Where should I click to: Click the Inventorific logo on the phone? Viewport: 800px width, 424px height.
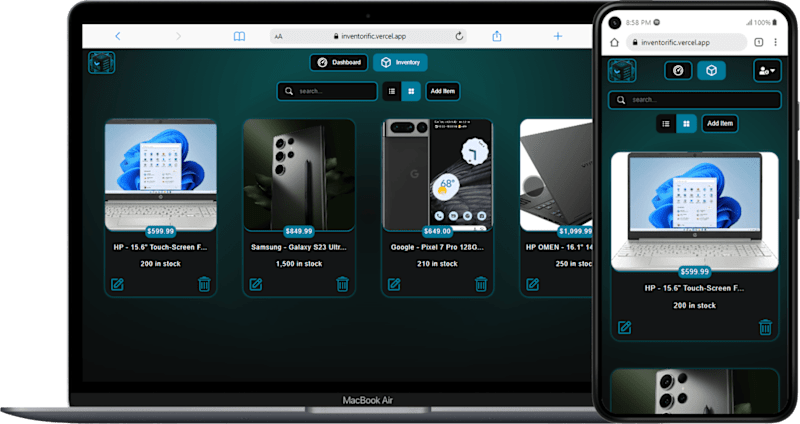click(x=622, y=71)
